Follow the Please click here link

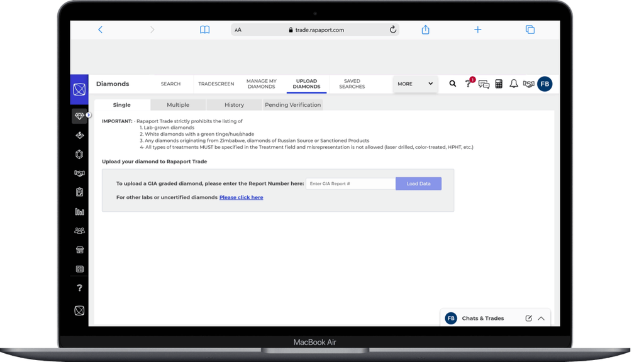(241, 197)
